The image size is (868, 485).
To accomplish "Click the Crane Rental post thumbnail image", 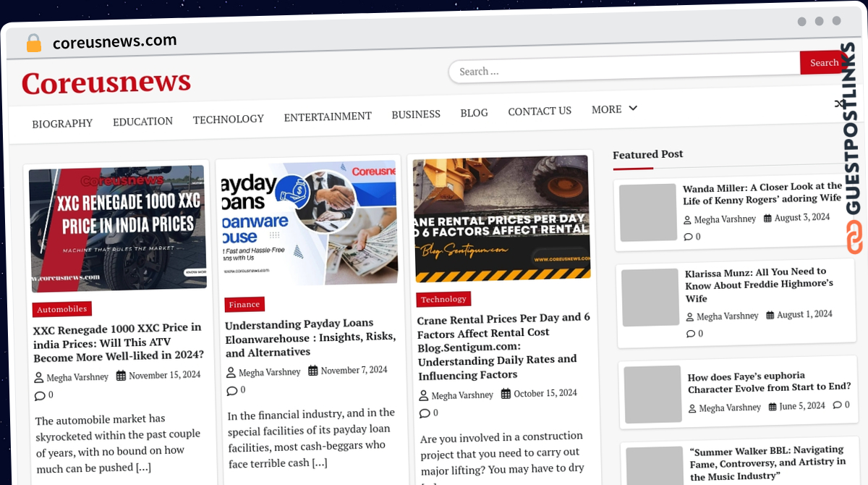I will coord(502,218).
